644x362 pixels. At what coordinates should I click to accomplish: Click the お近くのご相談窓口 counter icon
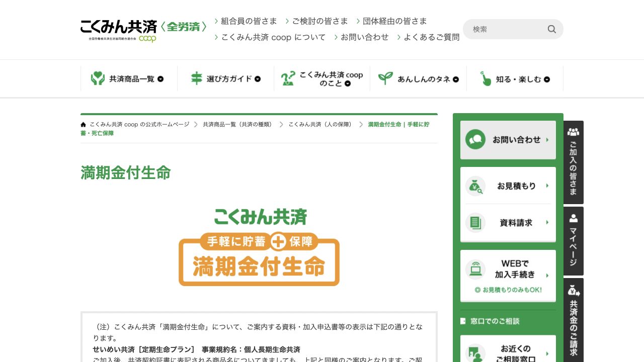pos(475,353)
